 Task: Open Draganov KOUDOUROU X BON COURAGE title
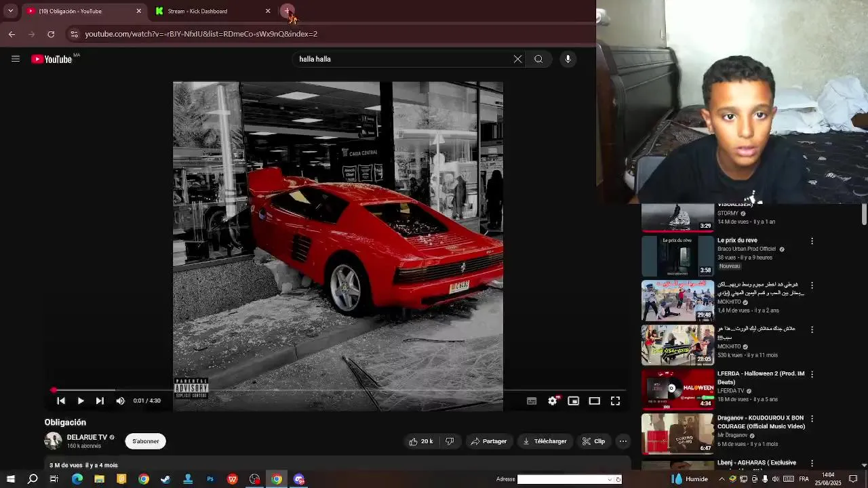pyautogui.click(x=761, y=422)
